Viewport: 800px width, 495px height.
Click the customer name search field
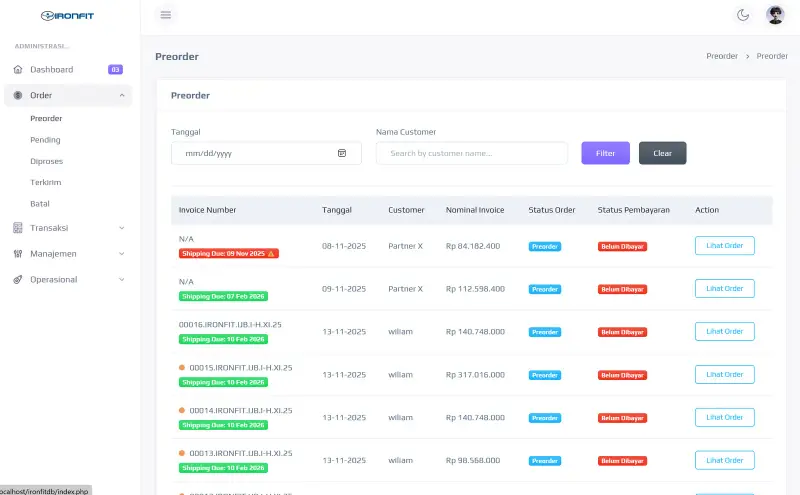pos(471,153)
